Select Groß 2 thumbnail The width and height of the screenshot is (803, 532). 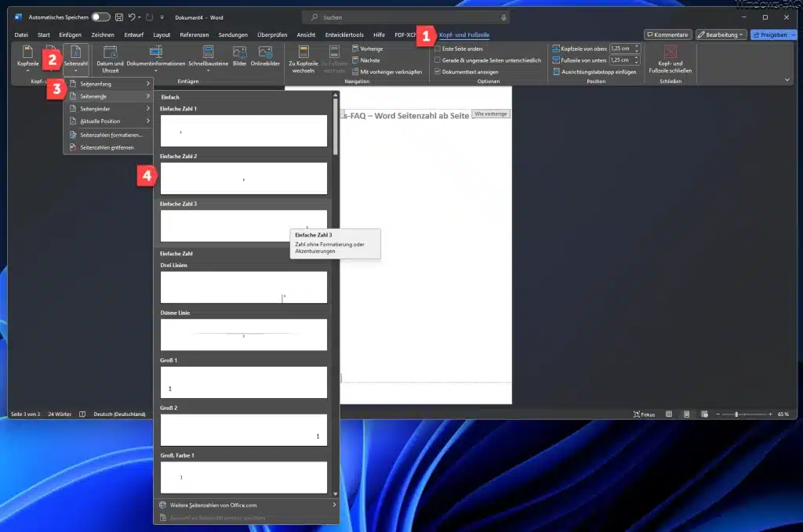243,429
